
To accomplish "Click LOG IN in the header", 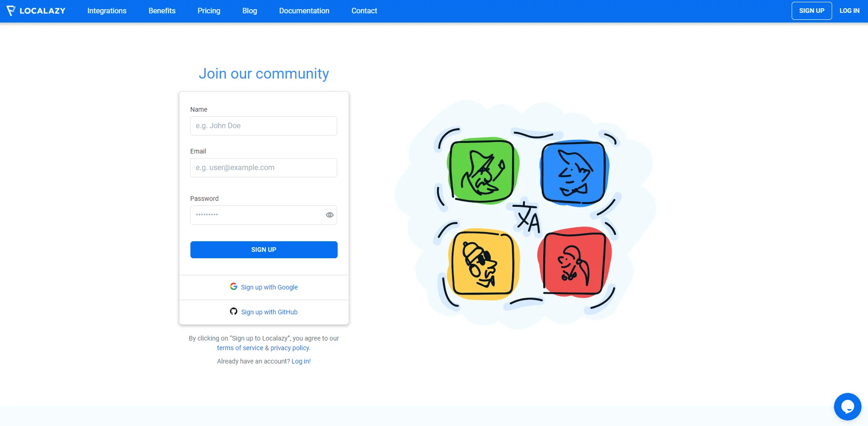I will [x=849, y=11].
